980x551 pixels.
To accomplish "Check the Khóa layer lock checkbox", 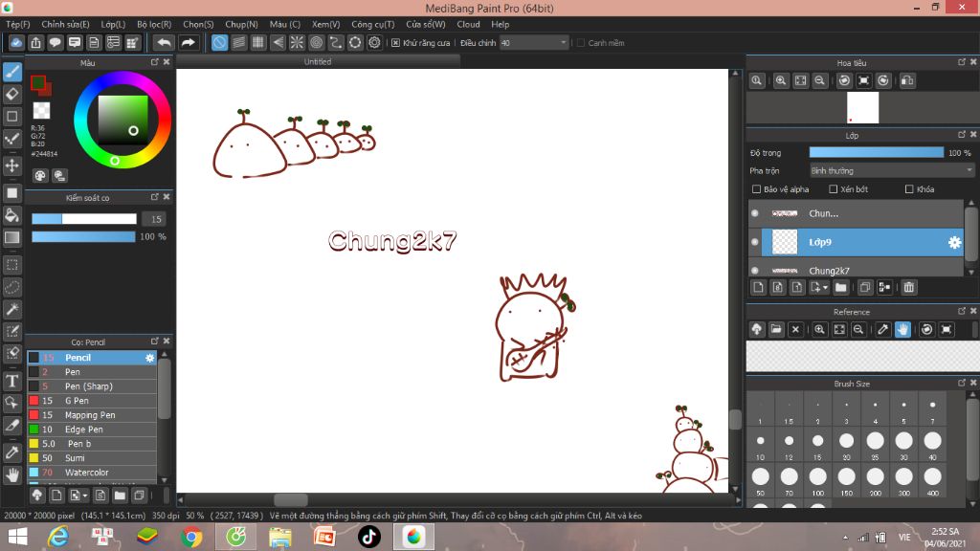I will 909,189.
